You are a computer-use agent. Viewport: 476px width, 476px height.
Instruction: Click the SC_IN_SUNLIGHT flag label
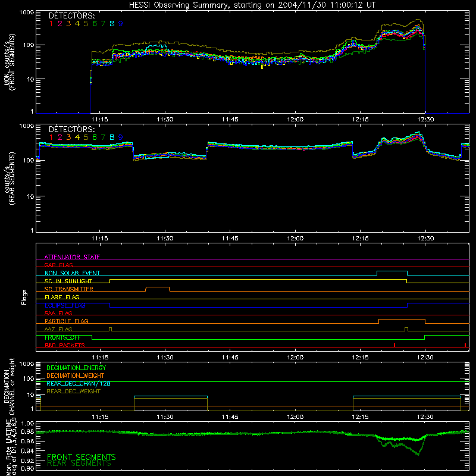[68, 281]
